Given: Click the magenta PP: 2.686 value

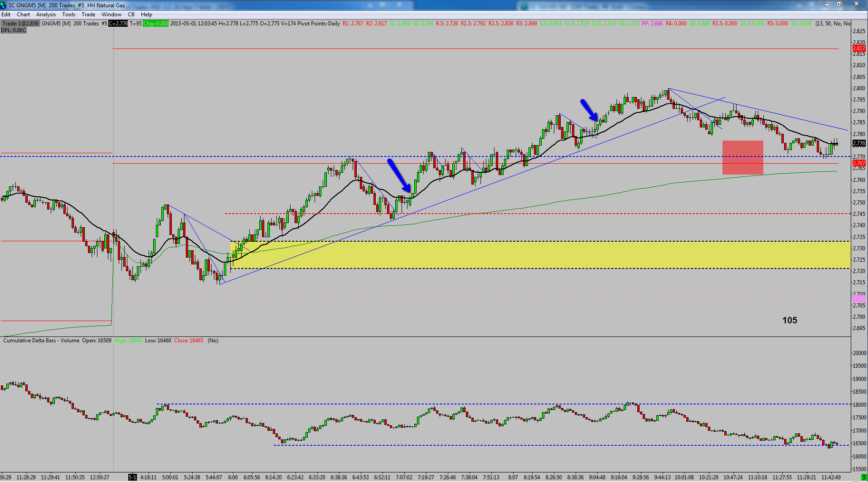Looking at the screenshot, I should [x=652, y=24].
